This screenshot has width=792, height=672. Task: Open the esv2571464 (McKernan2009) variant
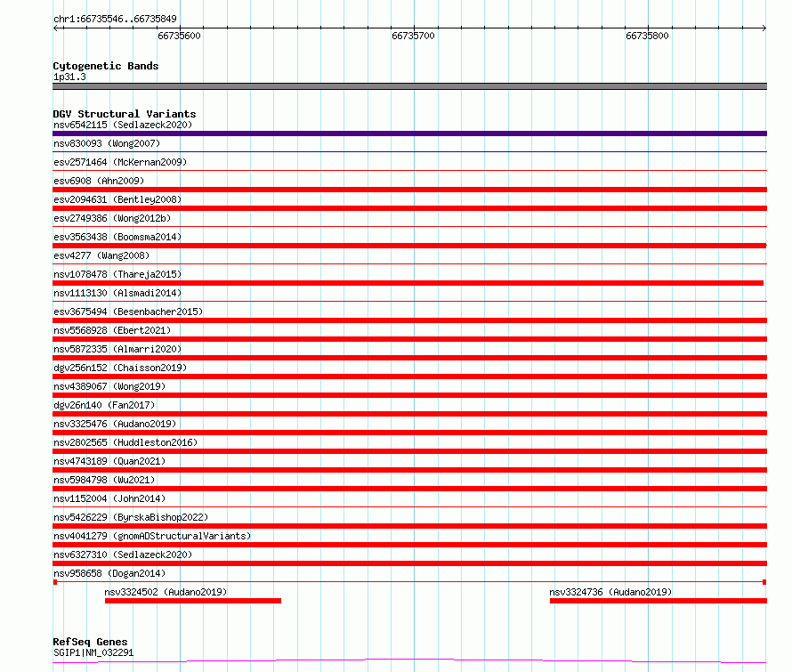pyautogui.click(x=120, y=162)
